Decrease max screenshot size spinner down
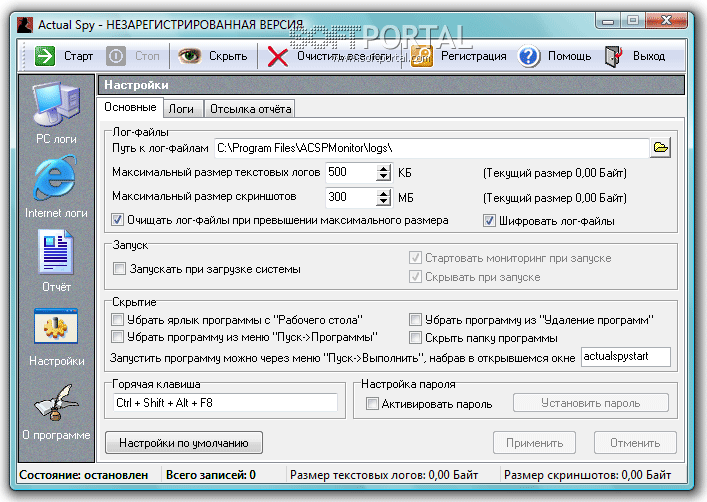This screenshot has width=707, height=502. pos(383,202)
